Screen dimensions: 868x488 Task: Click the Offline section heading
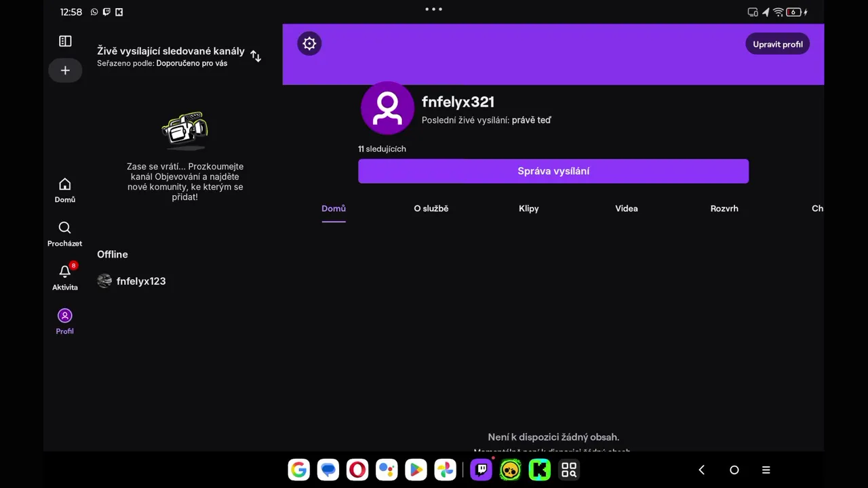click(113, 254)
